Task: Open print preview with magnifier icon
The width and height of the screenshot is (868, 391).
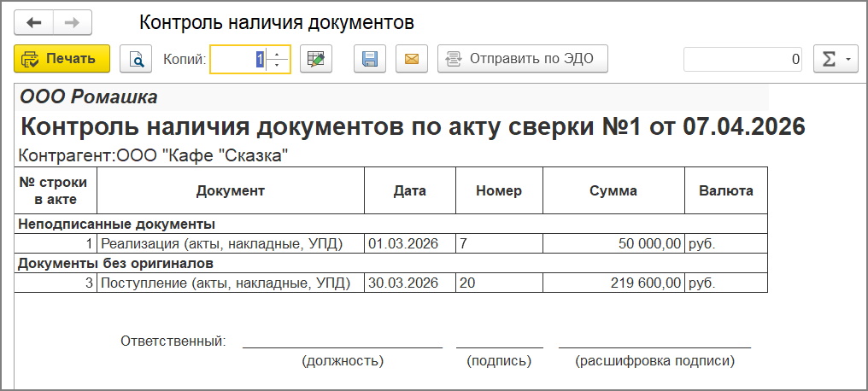Action: pos(136,59)
